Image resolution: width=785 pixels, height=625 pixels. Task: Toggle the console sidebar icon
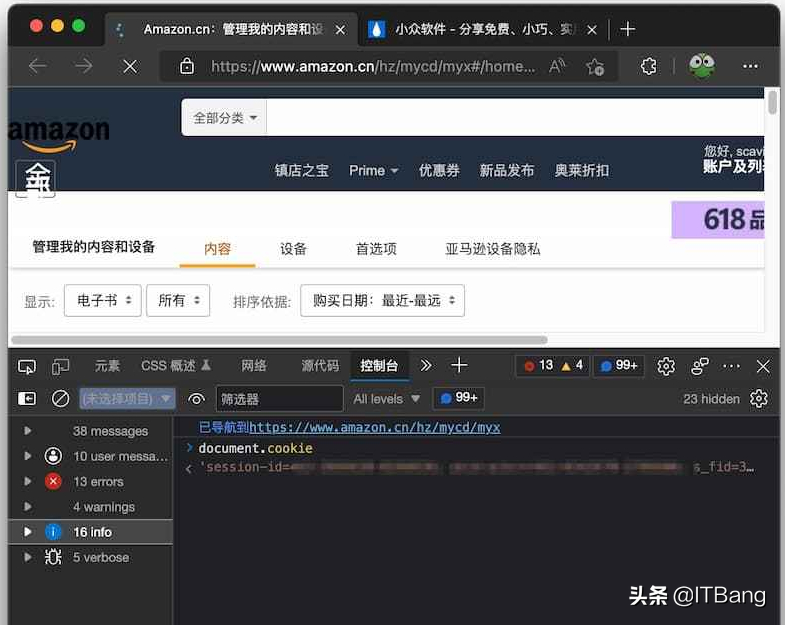(x=27, y=399)
